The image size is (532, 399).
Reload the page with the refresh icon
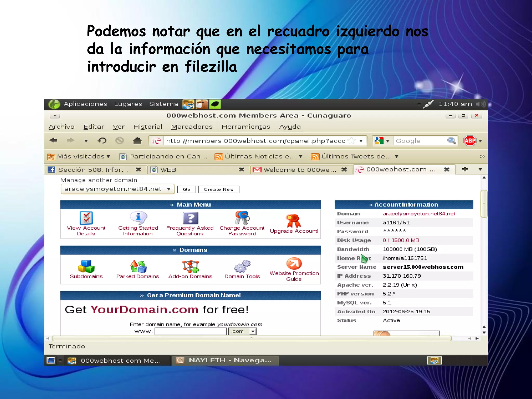pyautogui.click(x=102, y=141)
